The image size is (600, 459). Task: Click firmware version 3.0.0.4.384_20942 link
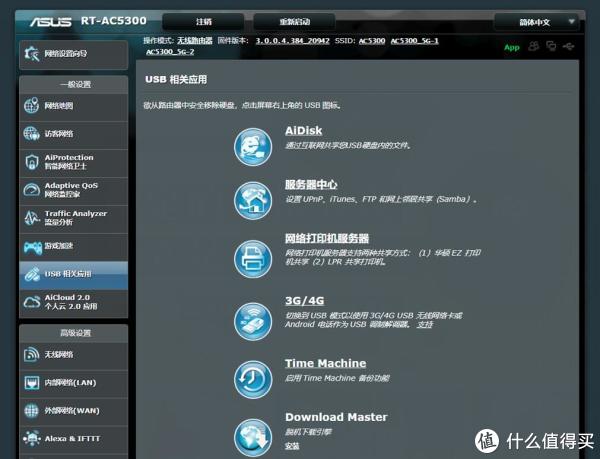point(292,41)
